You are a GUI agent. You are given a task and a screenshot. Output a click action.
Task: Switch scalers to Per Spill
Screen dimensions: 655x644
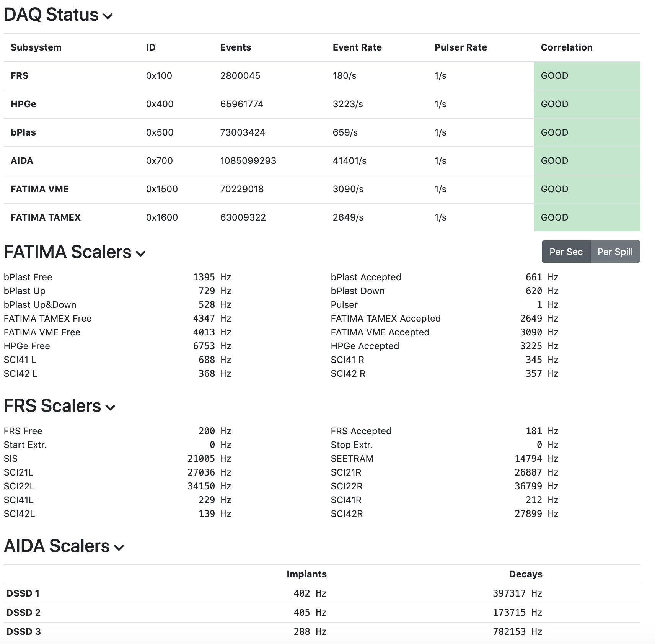pos(615,252)
